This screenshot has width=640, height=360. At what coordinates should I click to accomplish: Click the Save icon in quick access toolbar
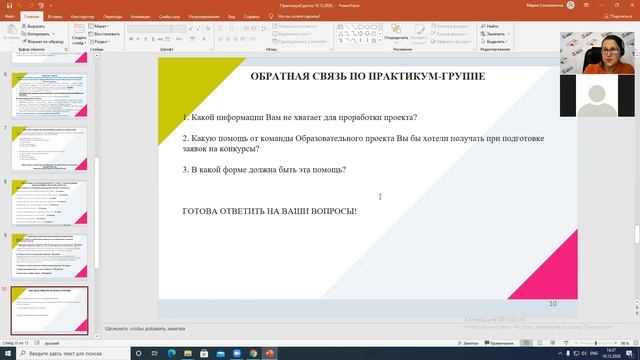coord(9,6)
